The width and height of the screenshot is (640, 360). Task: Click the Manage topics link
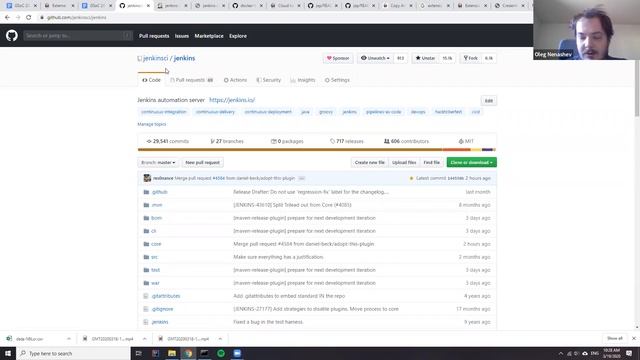point(152,124)
